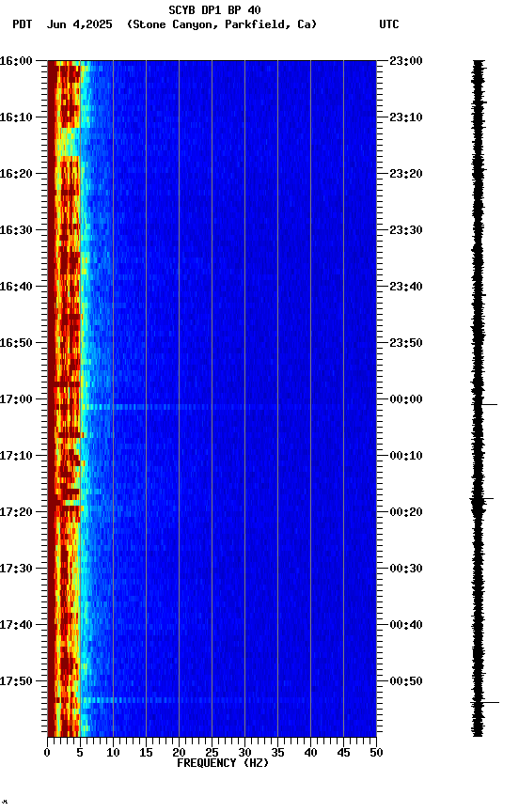Click the 20 Hz frequency tick label
Screen dimensions: 519x812
tap(179, 753)
